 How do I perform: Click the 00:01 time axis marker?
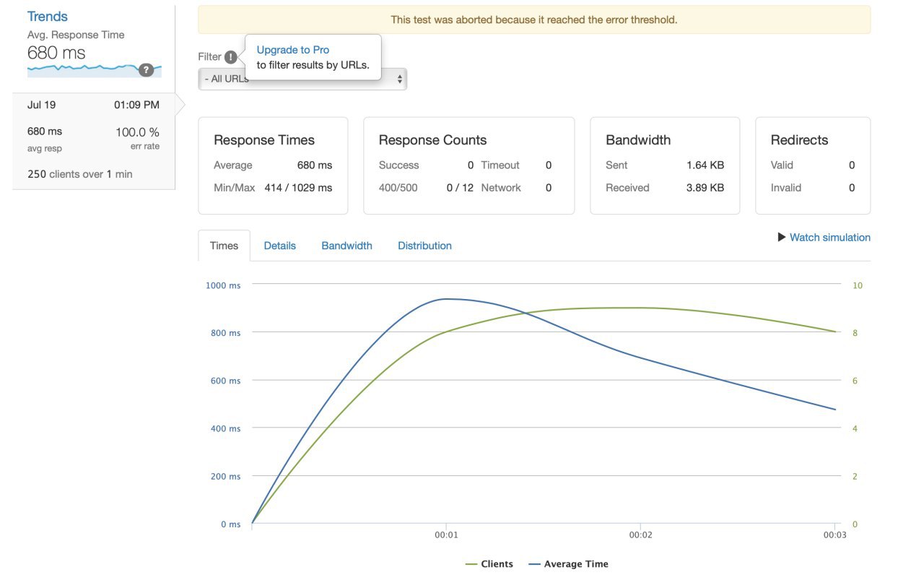446,536
